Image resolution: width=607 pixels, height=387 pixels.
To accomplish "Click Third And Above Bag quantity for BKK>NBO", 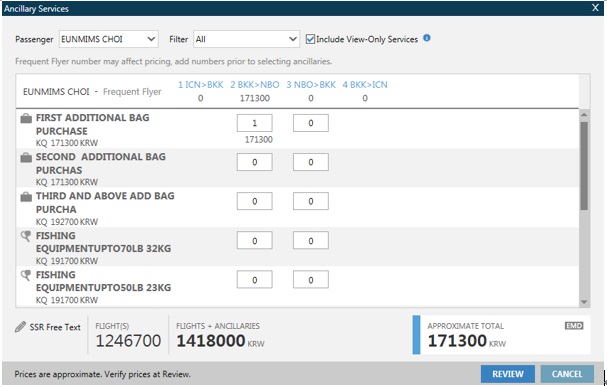I will (255, 201).
